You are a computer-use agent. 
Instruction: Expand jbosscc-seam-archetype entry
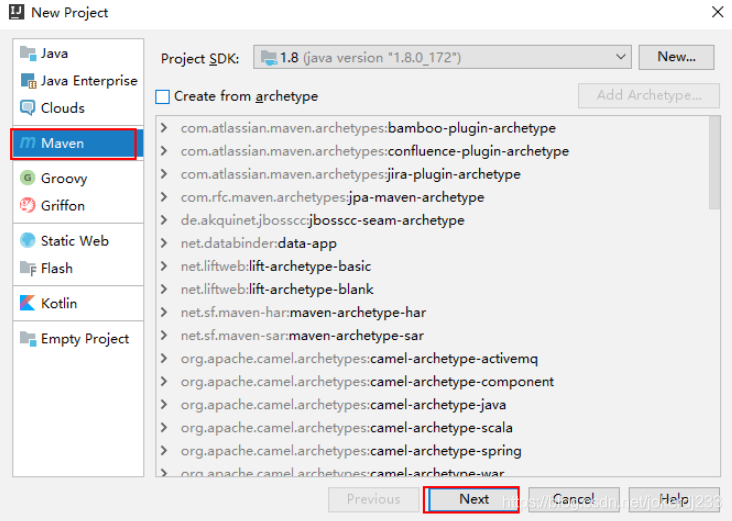[164, 219]
